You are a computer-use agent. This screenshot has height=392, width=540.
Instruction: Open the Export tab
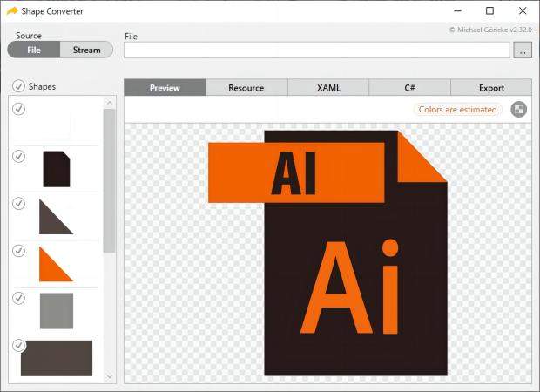click(x=491, y=88)
